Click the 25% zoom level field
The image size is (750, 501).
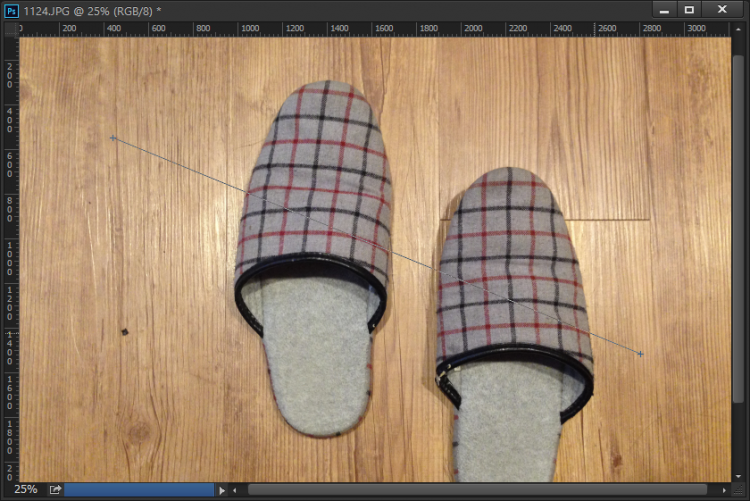click(26, 490)
